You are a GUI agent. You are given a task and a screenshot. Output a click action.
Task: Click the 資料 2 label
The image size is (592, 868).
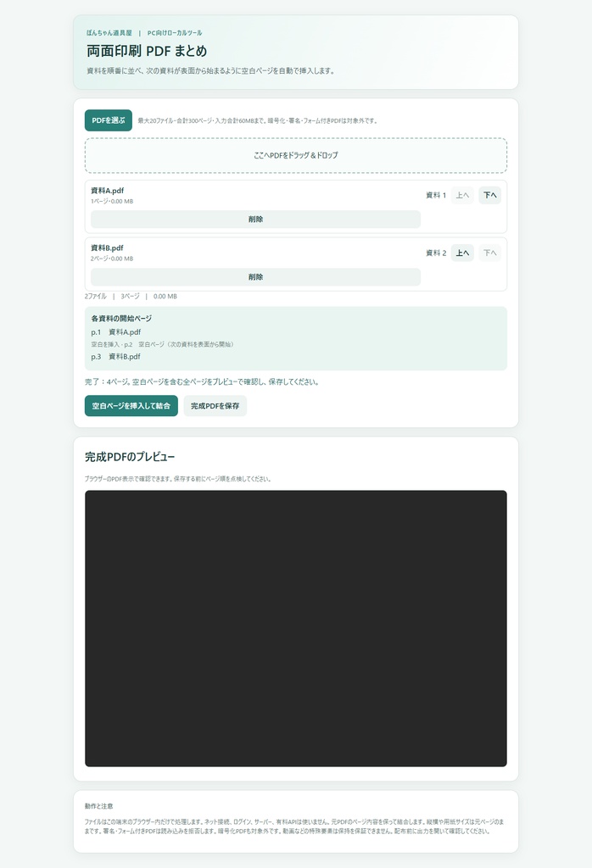(x=436, y=253)
